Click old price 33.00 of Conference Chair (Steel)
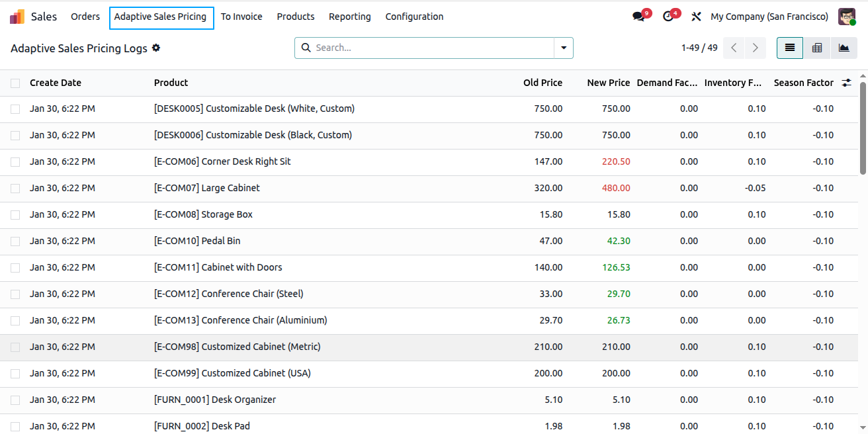 pos(551,294)
